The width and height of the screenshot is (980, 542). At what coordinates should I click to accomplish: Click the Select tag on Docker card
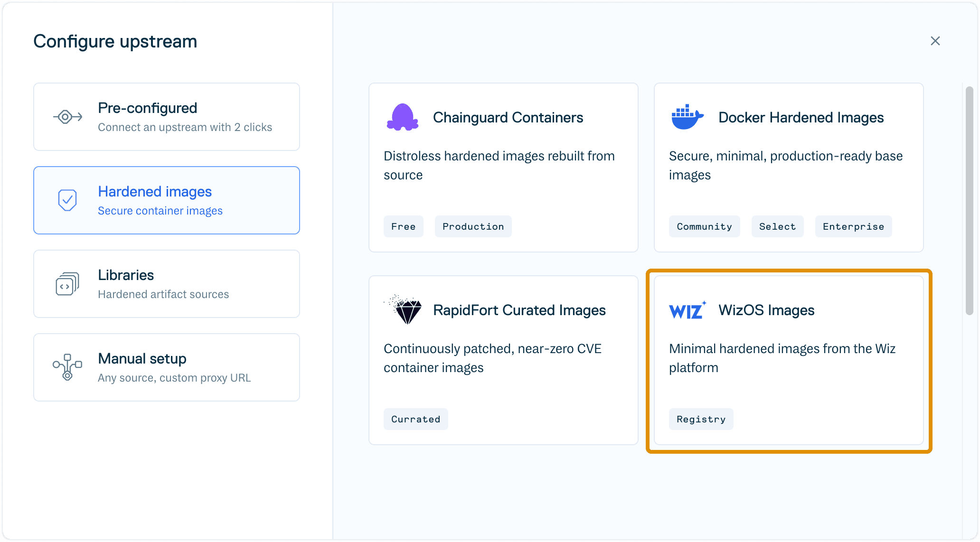point(778,226)
